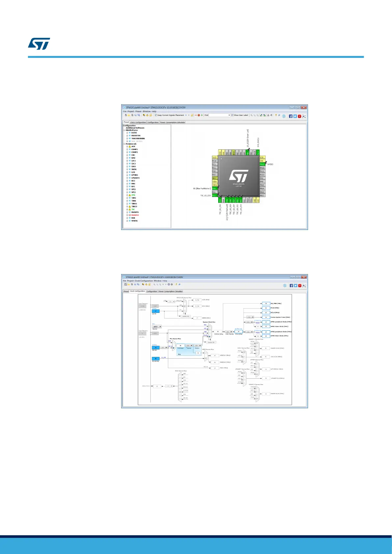
Task: Collapse the Peripherals tree section
Action: [x=124, y=144]
